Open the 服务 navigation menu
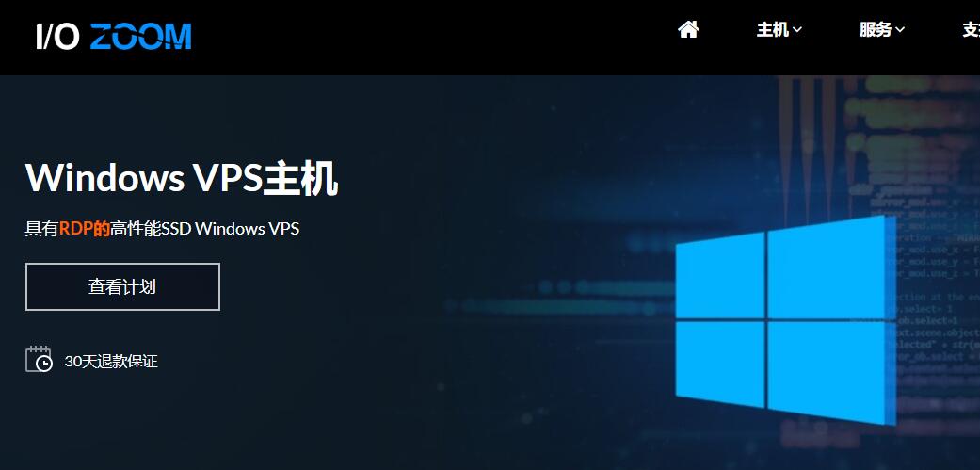Viewport: 980px width, 470px height. [x=882, y=29]
